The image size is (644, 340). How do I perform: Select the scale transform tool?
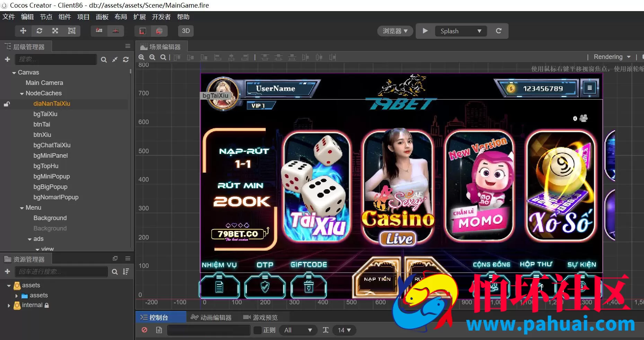55,31
